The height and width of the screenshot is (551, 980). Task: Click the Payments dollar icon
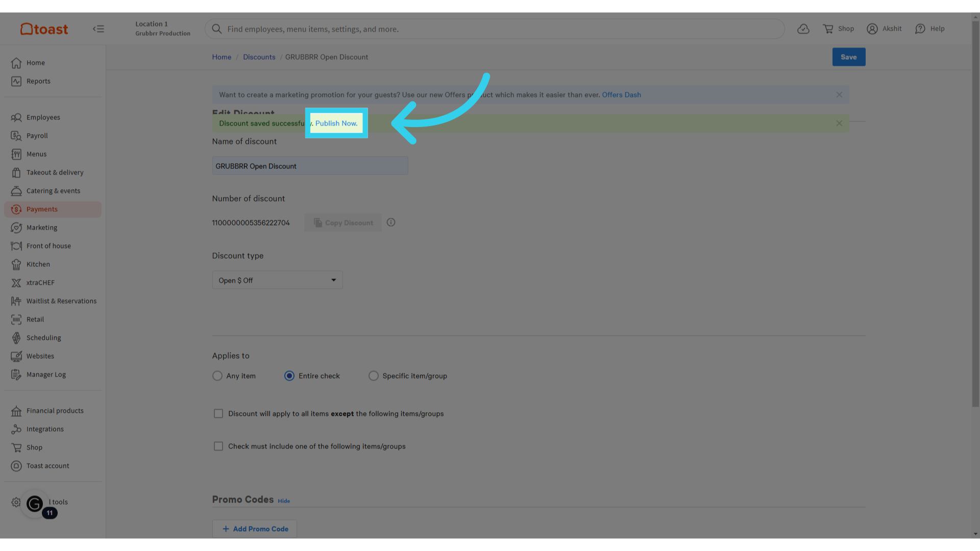pyautogui.click(x=16, y=209)
